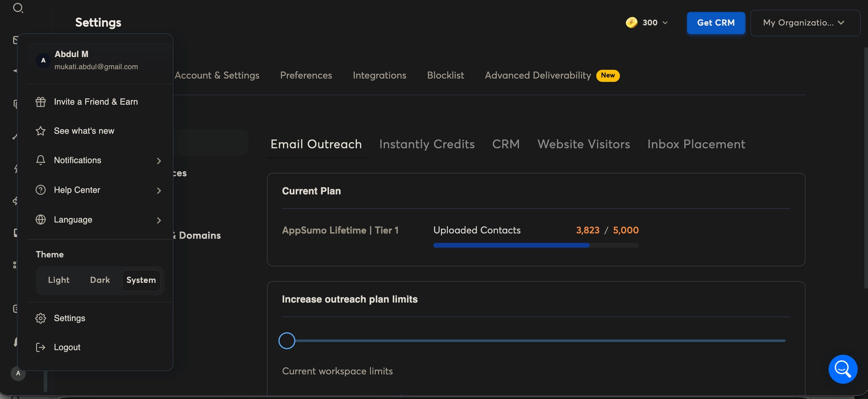Expand the Help Center submenu
Image resolution: width=868 pixels, height=399 pixels.
point(159,191)
